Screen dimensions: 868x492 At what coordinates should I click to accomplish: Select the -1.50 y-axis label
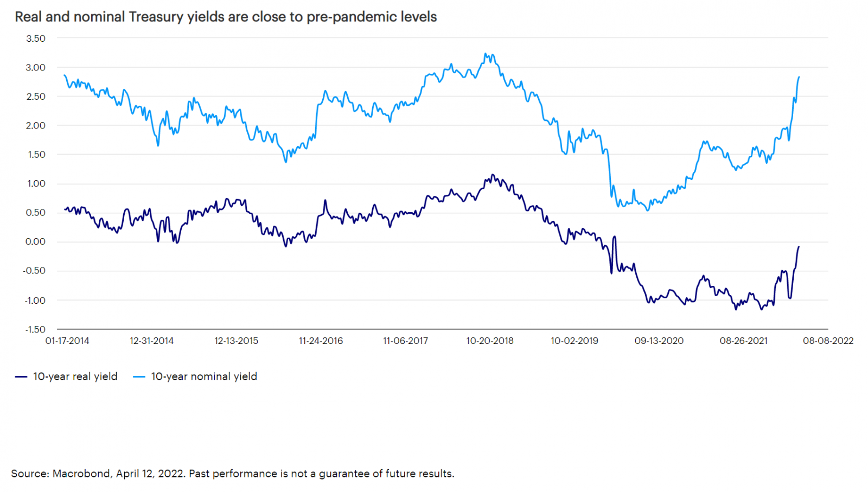35,329
